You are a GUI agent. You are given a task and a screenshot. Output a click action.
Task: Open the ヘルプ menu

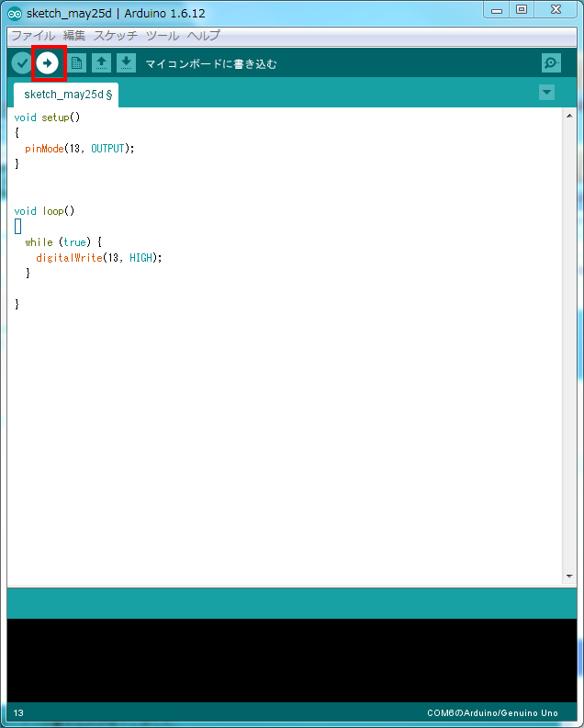[203, 36]
